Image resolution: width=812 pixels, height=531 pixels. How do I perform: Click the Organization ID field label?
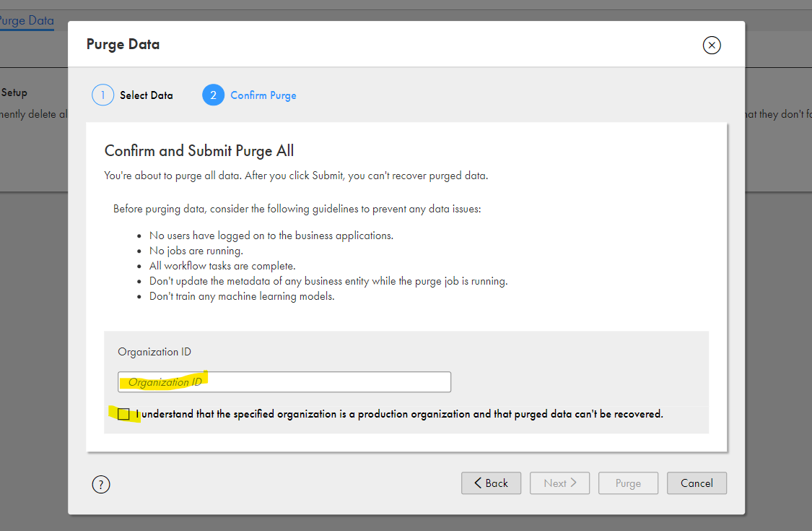click(x=154, y=352)
